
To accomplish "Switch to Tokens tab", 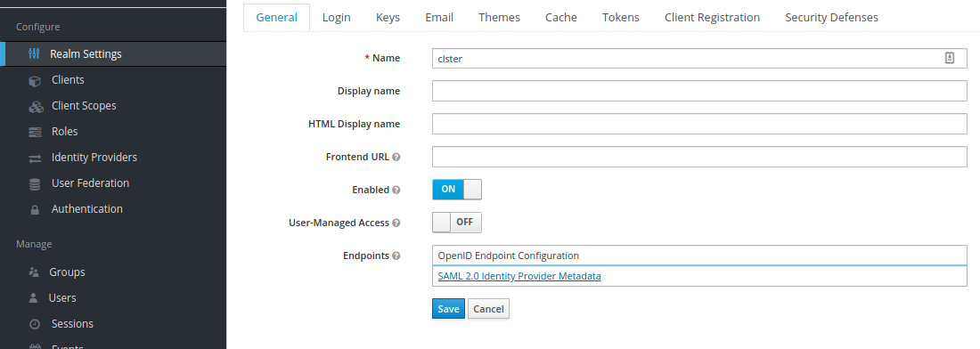I will (621, 18).
